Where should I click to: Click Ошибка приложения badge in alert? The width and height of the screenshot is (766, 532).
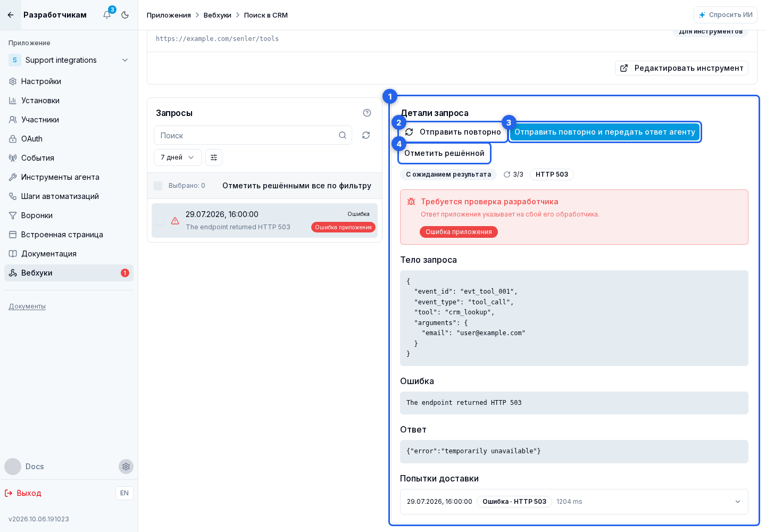tap(459, 232)
